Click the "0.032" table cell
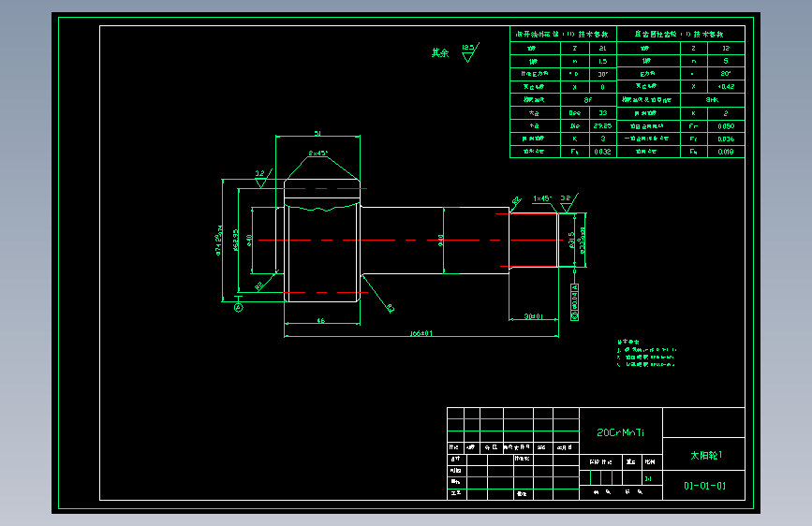This screenshot has height=526, width=812. pyautogui.click(x=603, y=152)
